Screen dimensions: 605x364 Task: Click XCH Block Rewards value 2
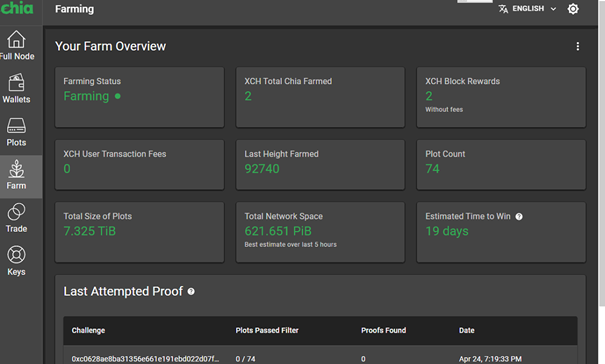[429, 96]
